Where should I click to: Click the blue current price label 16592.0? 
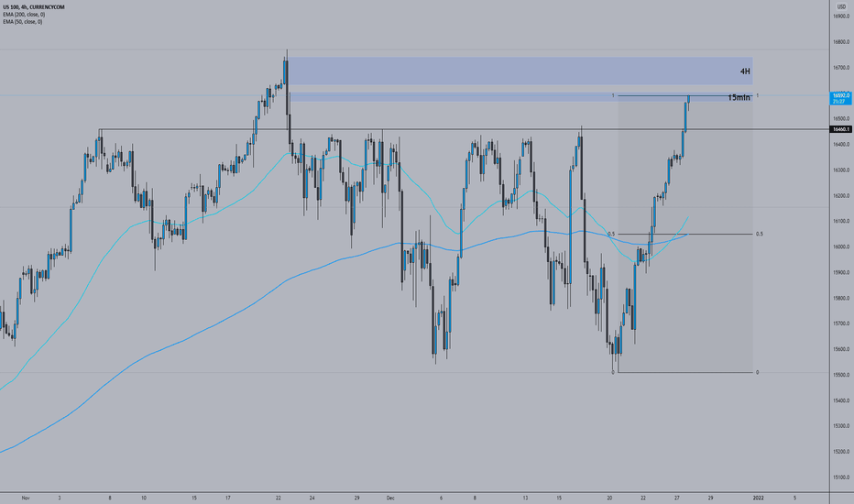click(841, 98)
